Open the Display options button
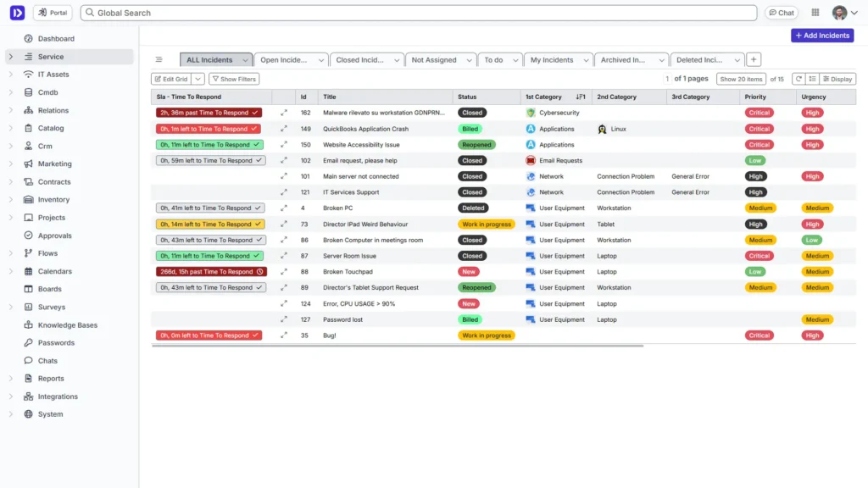This screenshot has width=868, height=488. (837, 78)
